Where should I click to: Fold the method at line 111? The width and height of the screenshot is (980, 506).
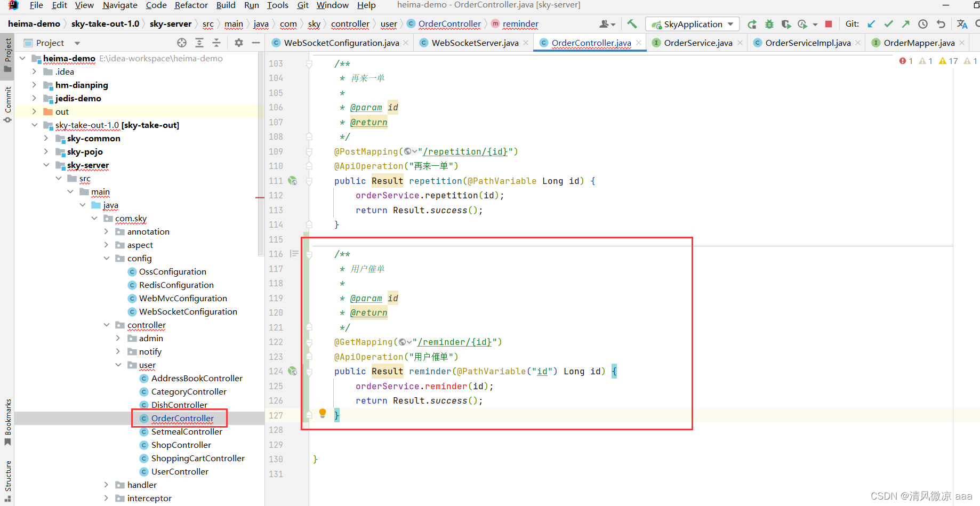309,181
